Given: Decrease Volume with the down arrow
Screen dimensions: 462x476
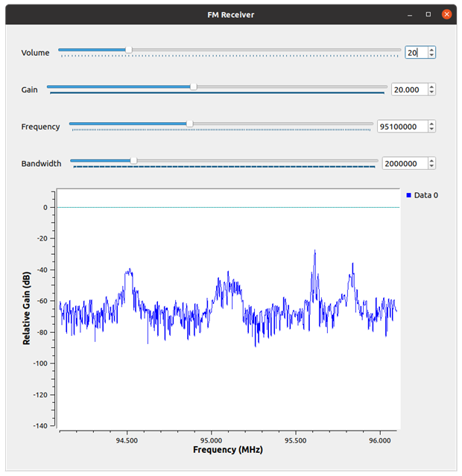Looking at the screenshot, I should coord(432,56).
